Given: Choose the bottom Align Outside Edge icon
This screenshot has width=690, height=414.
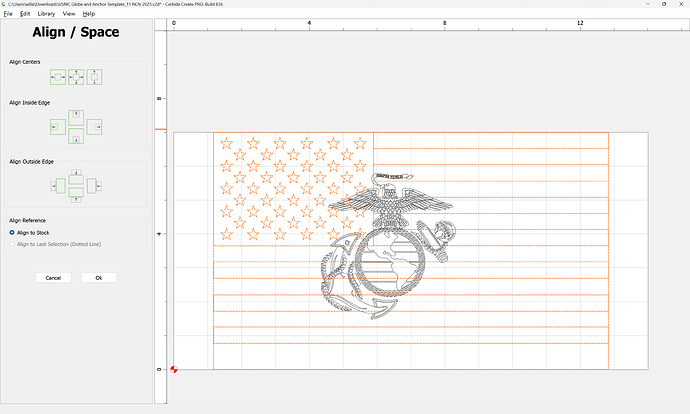Looking at the screenshot, I should coord(76,197).
